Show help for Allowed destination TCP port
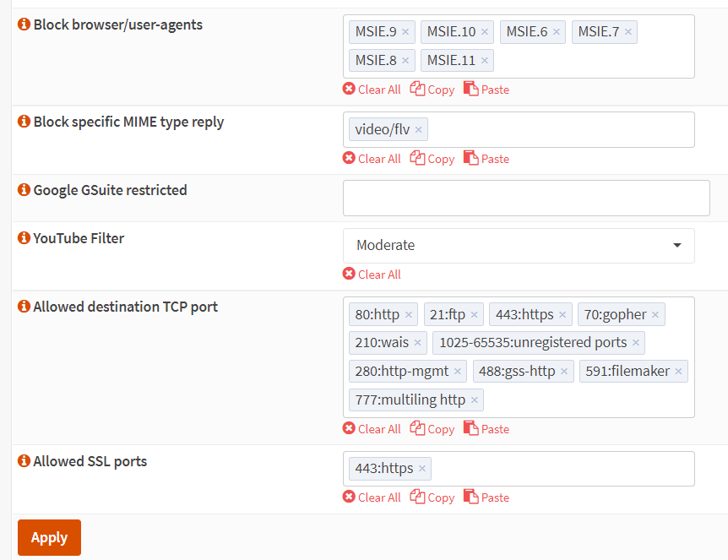Screen dimensions: 728x560 click(x=24, y=307)
